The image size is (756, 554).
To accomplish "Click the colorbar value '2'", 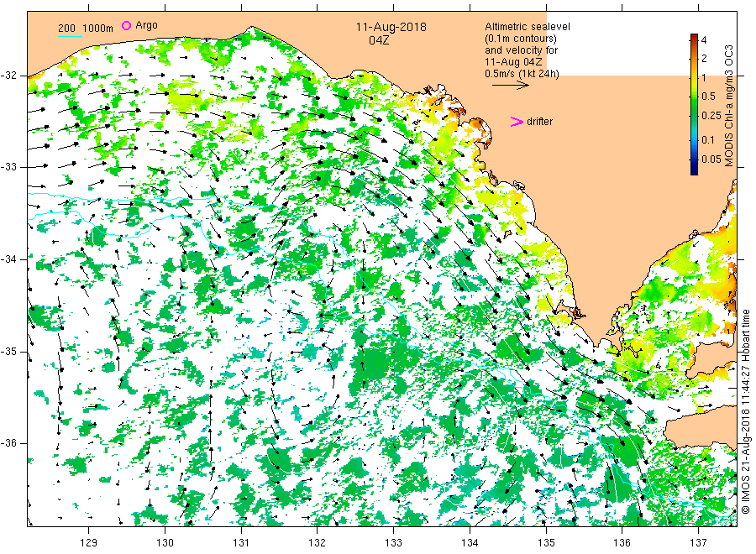I will pyautogui.click(x=704, y=59).
